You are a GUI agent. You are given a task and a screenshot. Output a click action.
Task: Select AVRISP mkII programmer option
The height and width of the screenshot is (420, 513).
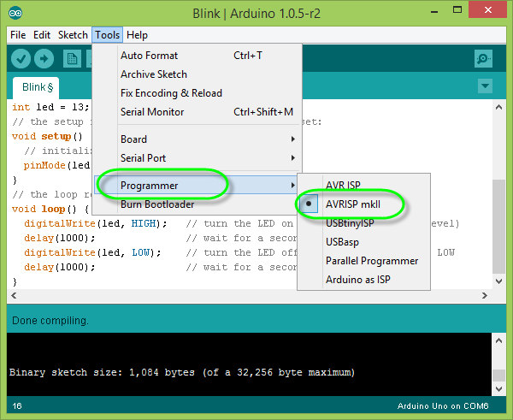tap(363, 204)
